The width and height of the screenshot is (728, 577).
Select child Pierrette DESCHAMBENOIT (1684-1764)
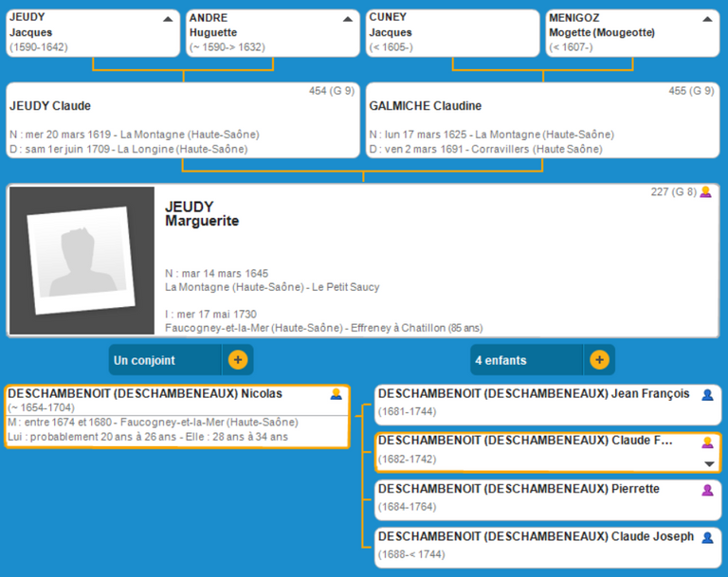pos(531,497)
